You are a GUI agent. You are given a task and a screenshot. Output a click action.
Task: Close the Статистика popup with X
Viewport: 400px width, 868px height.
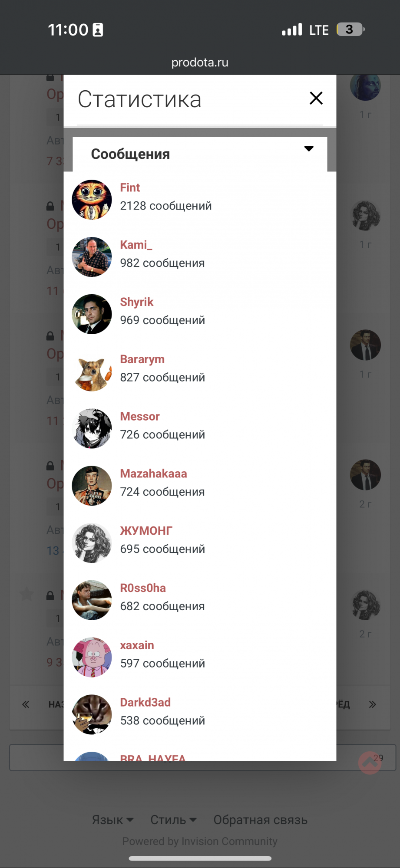(316, 98)
